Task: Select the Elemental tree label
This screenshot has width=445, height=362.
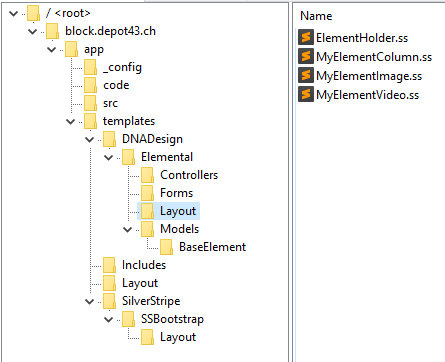Action: tap(167, 157)
